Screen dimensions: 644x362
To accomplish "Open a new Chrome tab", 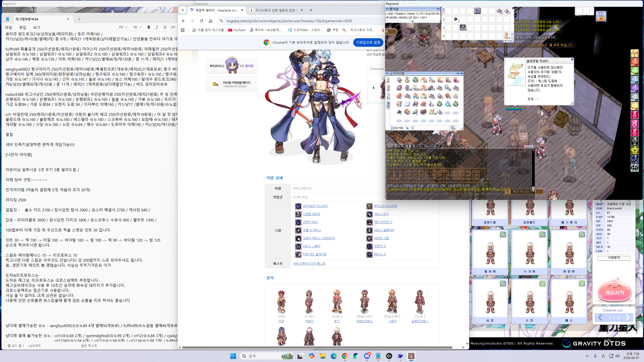I will click(311, 10).
